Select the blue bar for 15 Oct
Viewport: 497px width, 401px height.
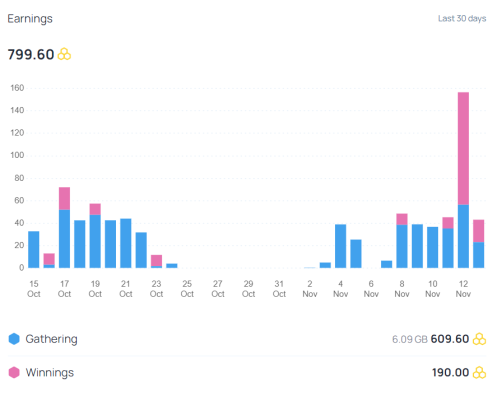(x=34, y=249)
